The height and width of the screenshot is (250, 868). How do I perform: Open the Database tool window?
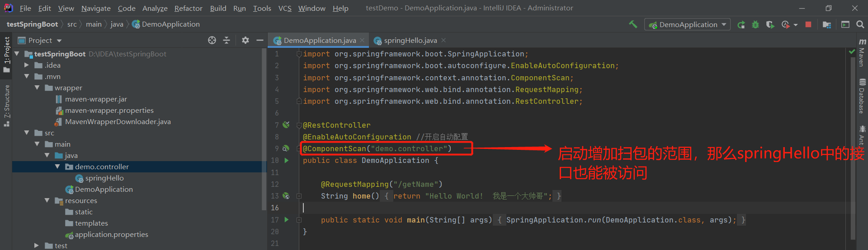862,96
